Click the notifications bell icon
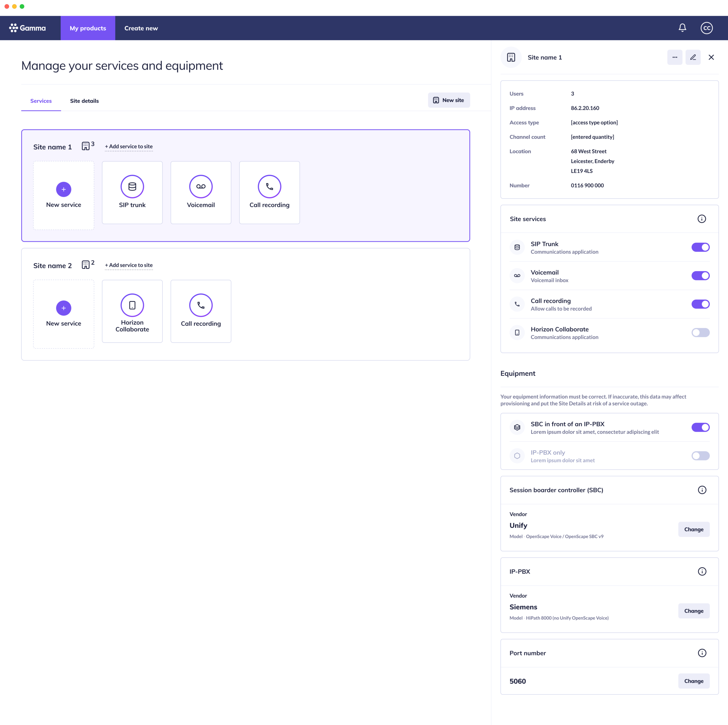Viewport: 728px width, 725px height. click(x=682, y=28)
